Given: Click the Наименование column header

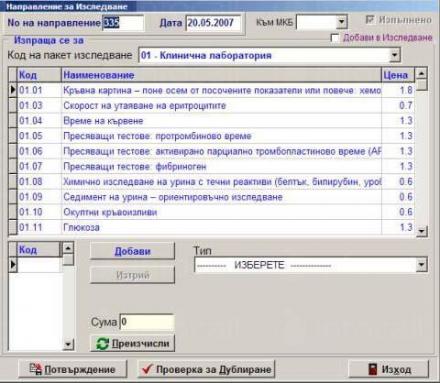Looking at the screenshot, I should [x=221, y=75].
